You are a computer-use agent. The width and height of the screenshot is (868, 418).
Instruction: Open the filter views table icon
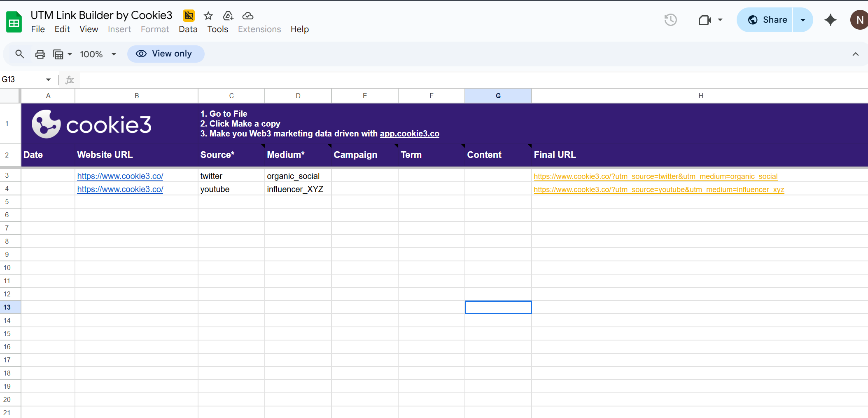[58, 54]
